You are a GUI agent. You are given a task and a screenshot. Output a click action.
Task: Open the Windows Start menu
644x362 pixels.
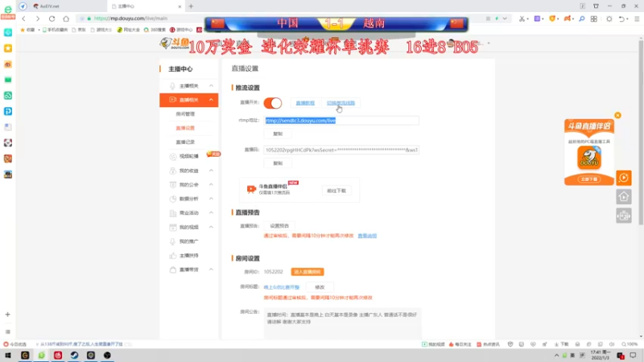tap(8, 356)
